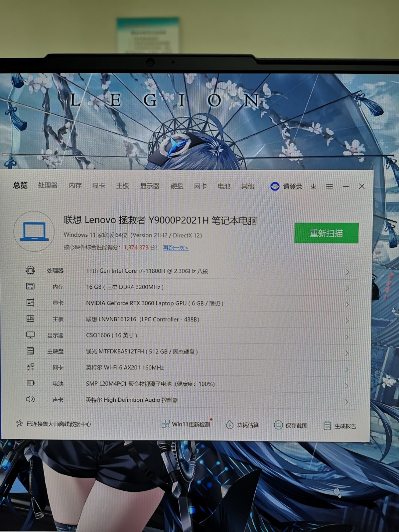The width and height of the screenshot is (399, 532).
Task: Switch to the 网卡 tab
Action: [200, 186]
